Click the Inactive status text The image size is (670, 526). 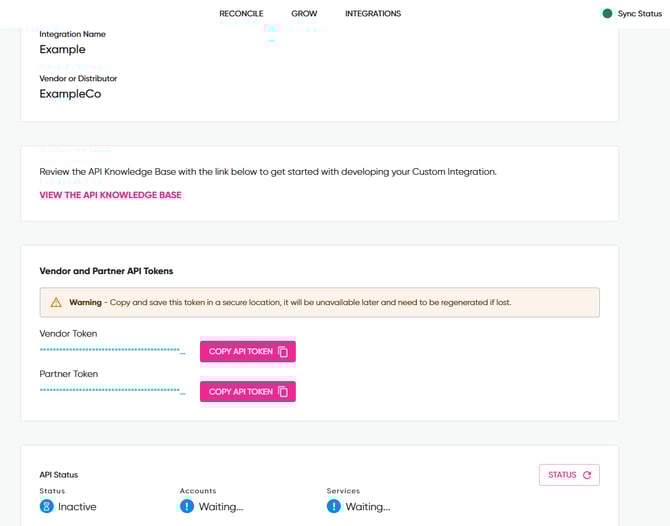coord(77,507)
